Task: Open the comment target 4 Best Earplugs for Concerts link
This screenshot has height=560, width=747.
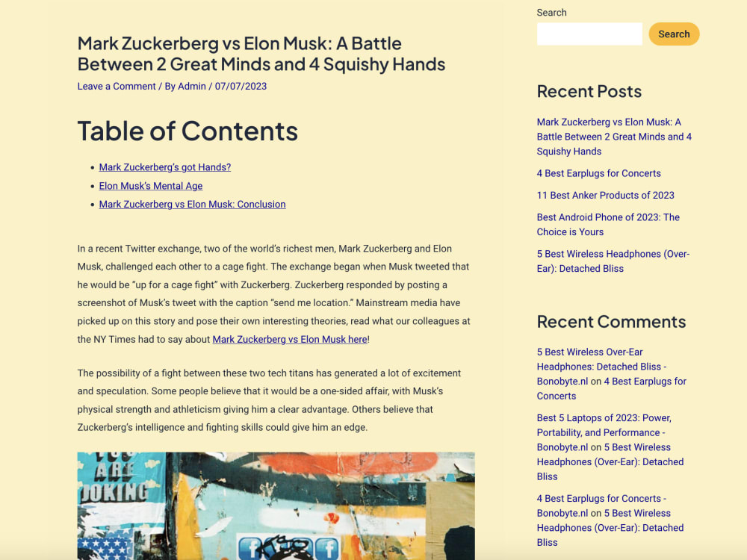Action: (x=612, y=388)
